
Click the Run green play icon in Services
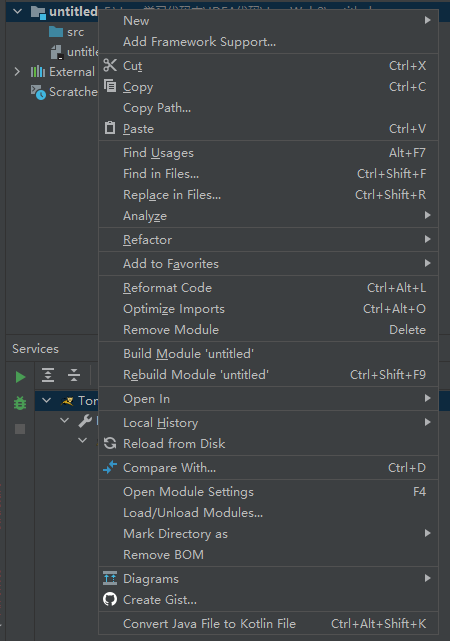point(20,377)
